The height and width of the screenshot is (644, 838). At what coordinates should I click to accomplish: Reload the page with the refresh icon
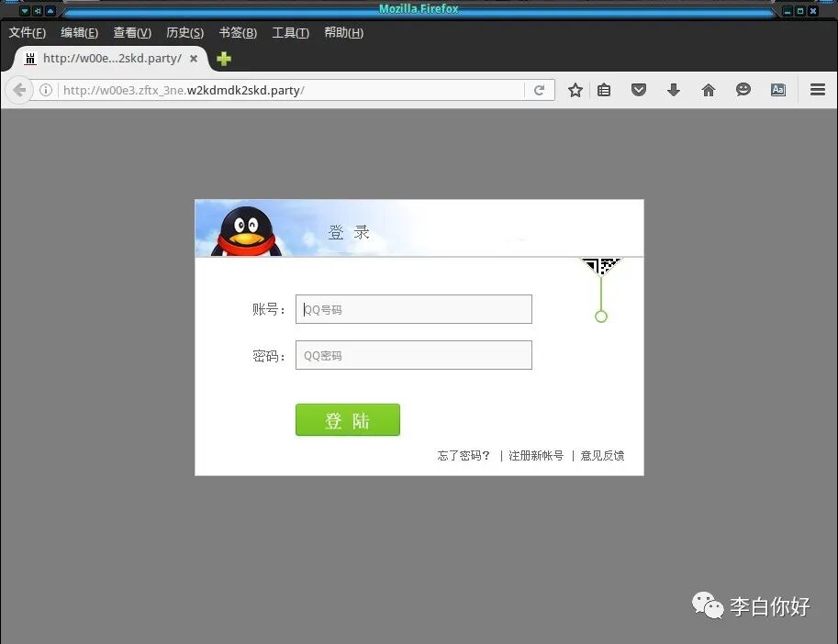540,90
